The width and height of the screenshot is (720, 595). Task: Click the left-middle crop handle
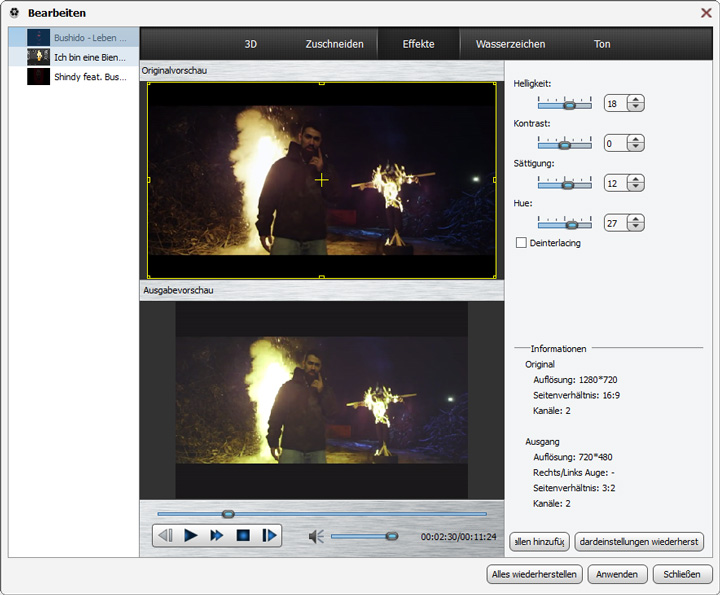tap(148, 180)
